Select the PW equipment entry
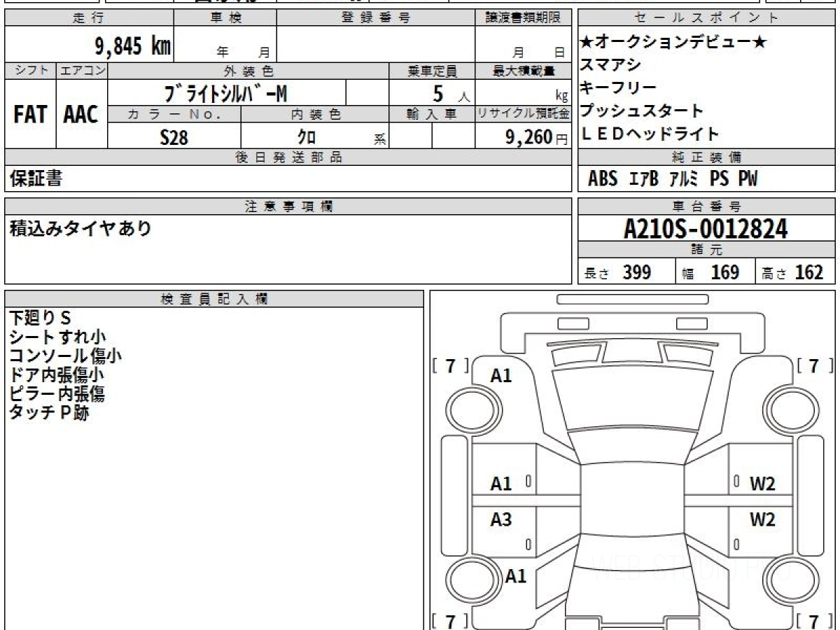This screenshot has height=630, width=840. pyautogui.click(x=748, y=179)
